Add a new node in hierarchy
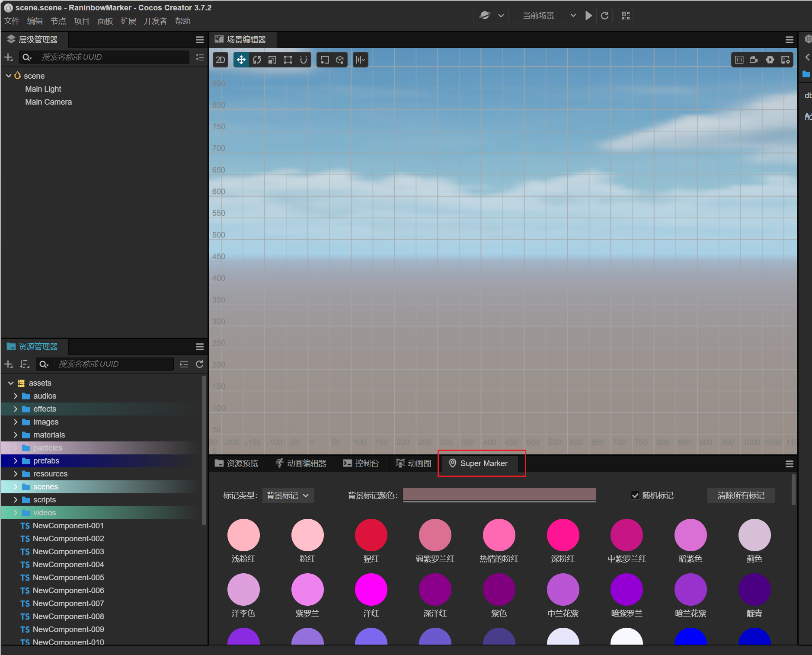Viewport: 812px width, 655px height. click(8, 57)
